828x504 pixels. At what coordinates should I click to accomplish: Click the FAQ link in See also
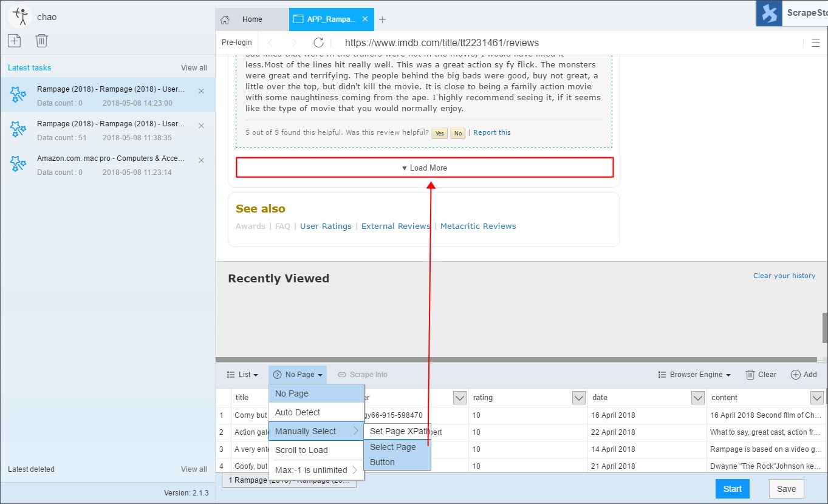[x=282, y=226]
